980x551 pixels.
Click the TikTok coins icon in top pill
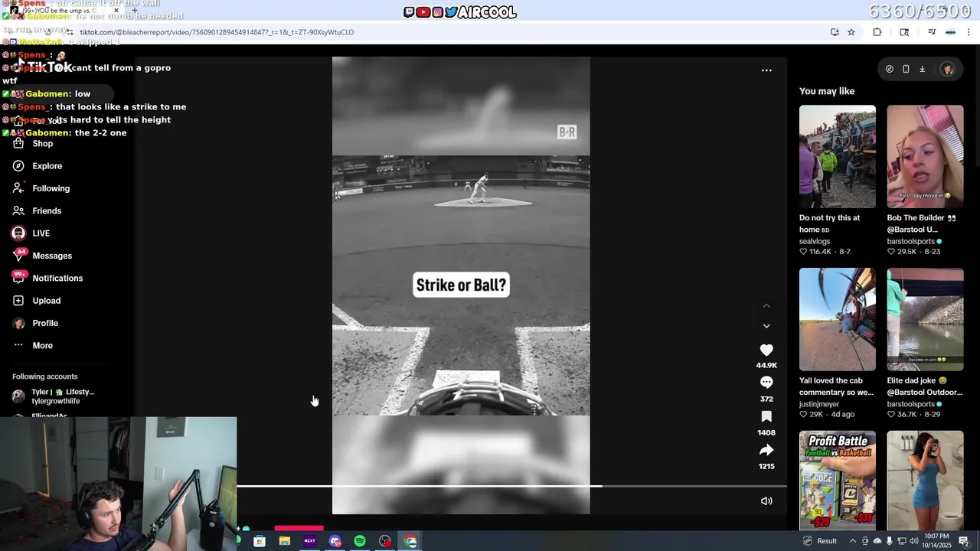(x=890, y=69)
